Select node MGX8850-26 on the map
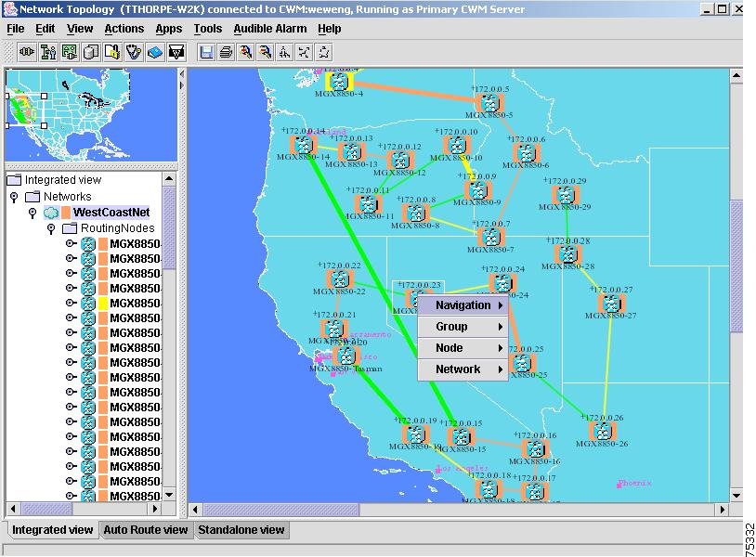The image size is (756, 557). click(x=602, y=432)
